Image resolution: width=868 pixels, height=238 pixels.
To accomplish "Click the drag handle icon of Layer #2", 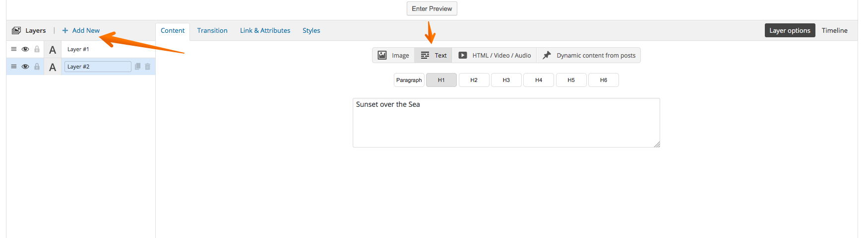I will (14, 67).
